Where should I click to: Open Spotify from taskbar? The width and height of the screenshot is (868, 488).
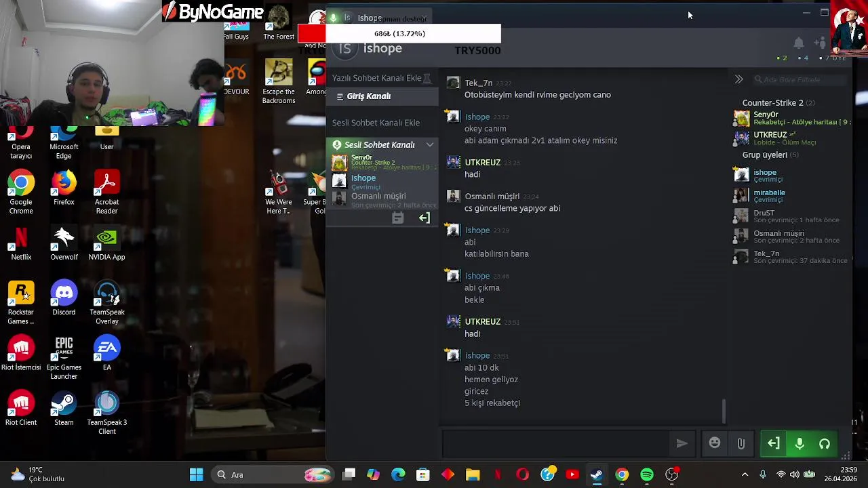647,474
